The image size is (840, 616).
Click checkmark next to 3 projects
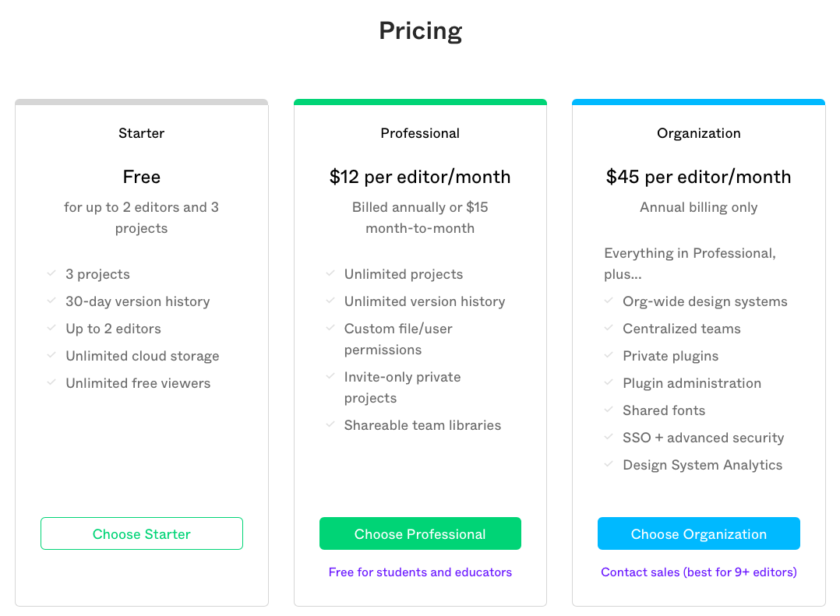(x=51, y=273)
